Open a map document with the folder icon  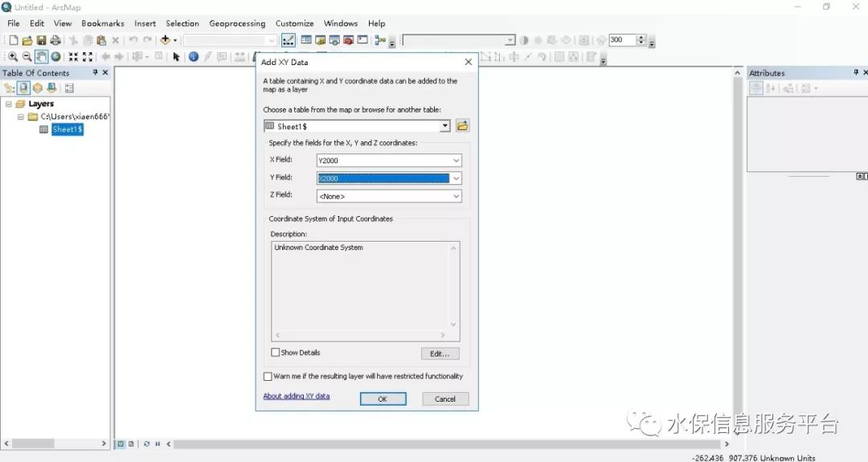pyautogui.click(x=27, y=40)
